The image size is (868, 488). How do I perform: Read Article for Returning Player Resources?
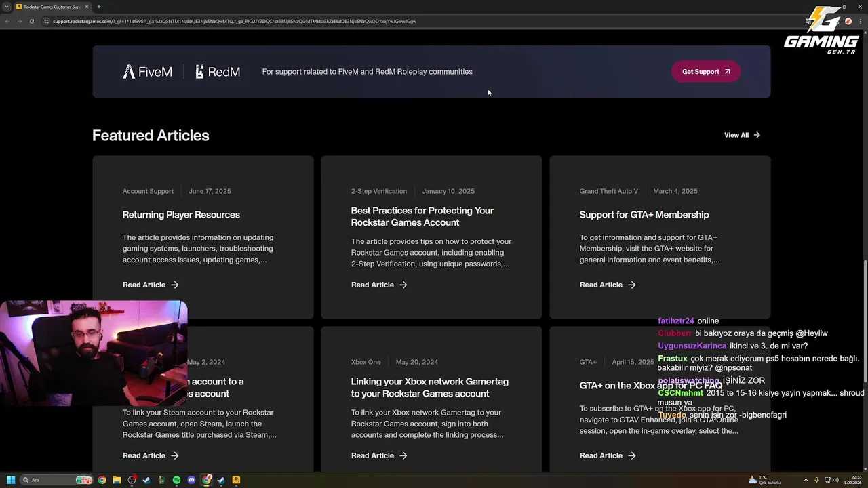tap(151, 285)
